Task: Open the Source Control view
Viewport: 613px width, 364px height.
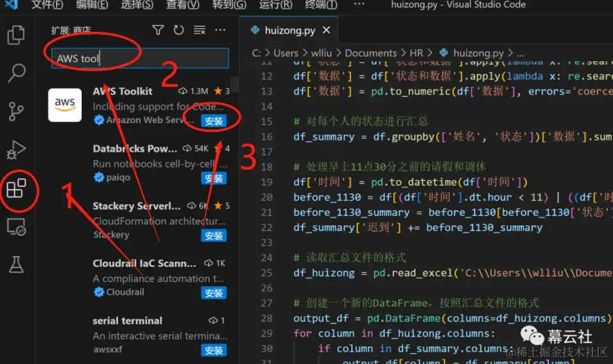Action: (16, 111)
